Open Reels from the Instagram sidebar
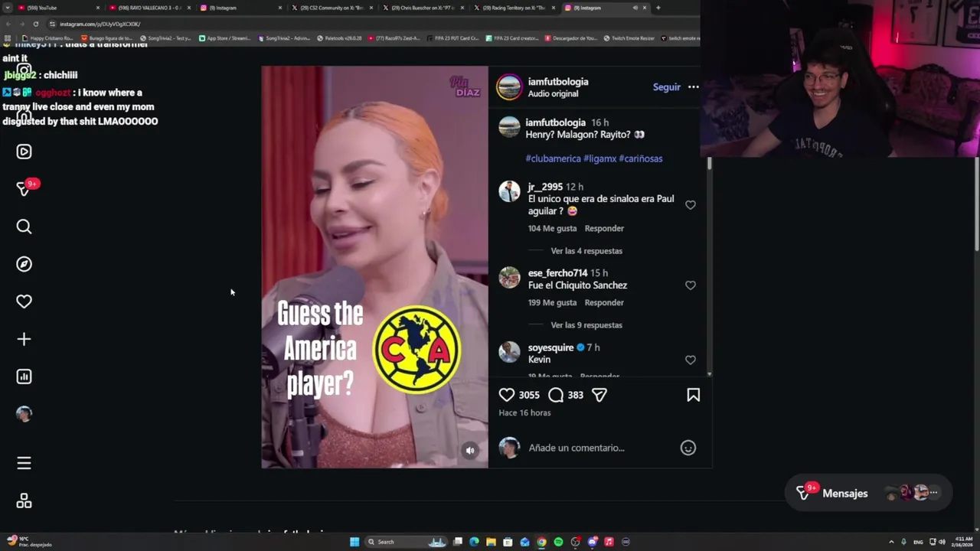Screen dimensions: 980x551 24,152
